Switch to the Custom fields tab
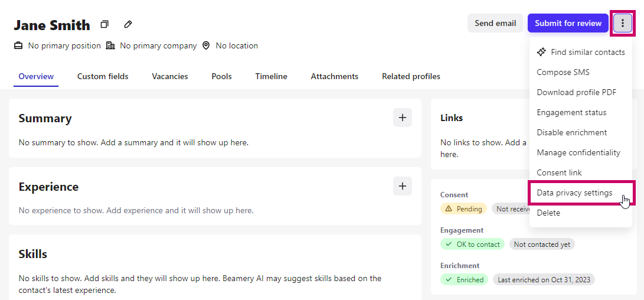This screenshot has width=644, height=300. (103, 76)
